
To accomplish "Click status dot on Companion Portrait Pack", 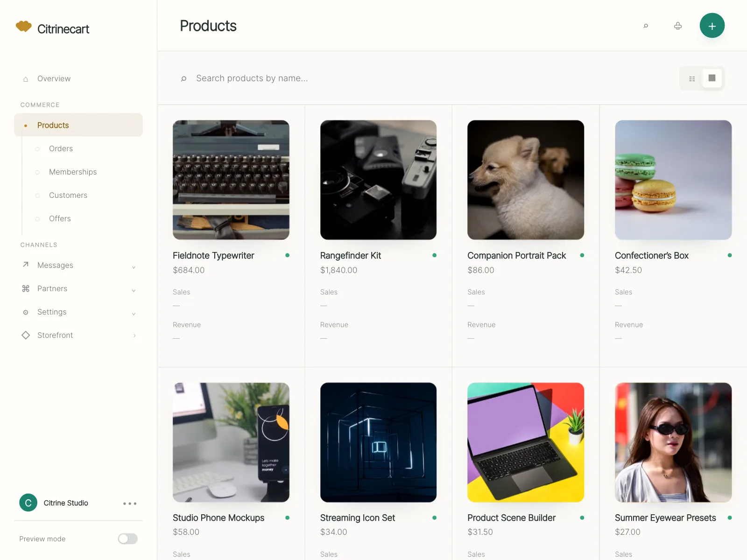I will tap(582, 255).
